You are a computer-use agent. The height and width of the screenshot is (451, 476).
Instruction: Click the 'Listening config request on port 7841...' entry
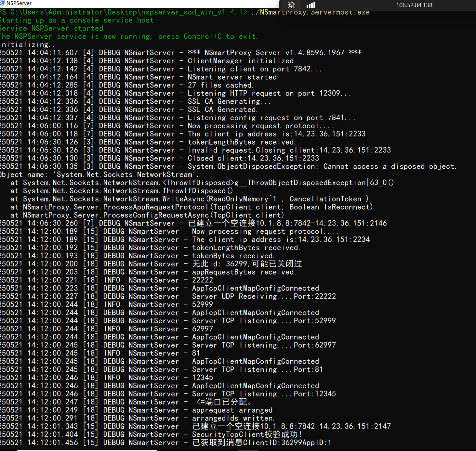click(x=178, y=118)
